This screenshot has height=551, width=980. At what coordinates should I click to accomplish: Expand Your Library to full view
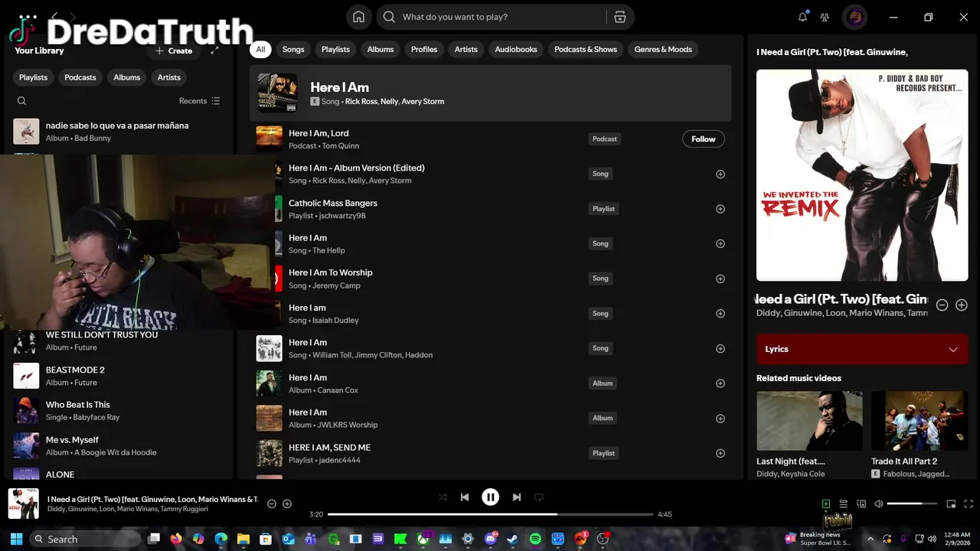[x=214, y=51]
